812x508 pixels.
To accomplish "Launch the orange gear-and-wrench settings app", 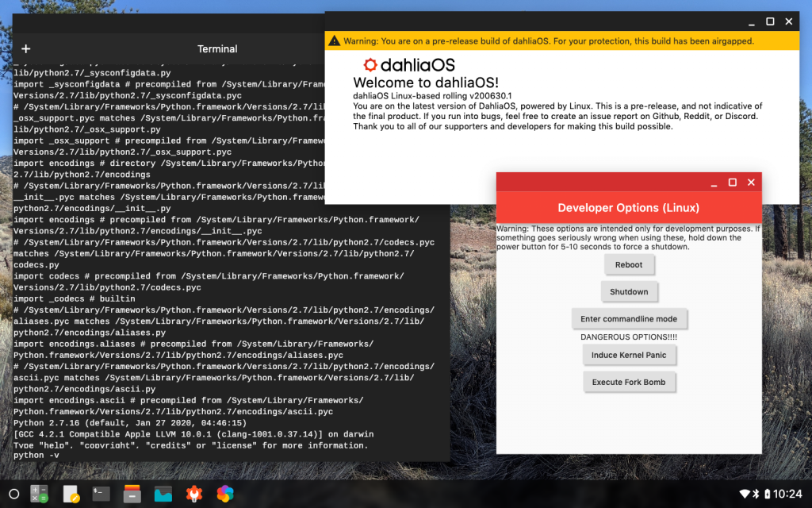I will tap(194, 494).
